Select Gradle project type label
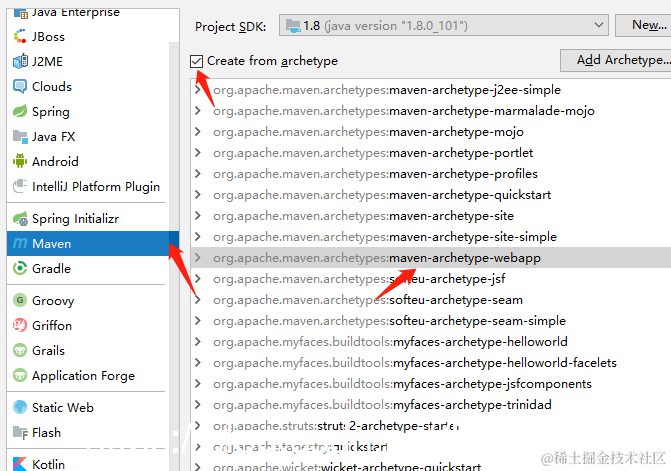 pos(51,269)
